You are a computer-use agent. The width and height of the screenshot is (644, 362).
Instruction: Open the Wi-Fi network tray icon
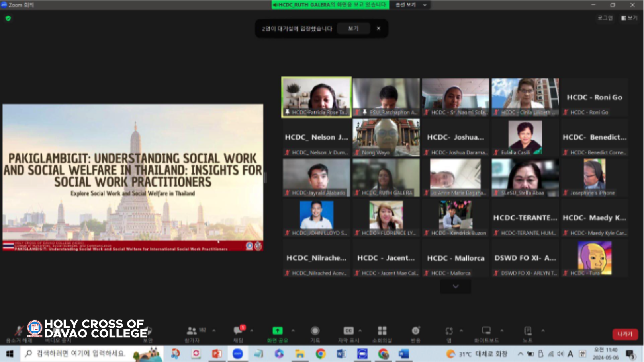(551, 354)
